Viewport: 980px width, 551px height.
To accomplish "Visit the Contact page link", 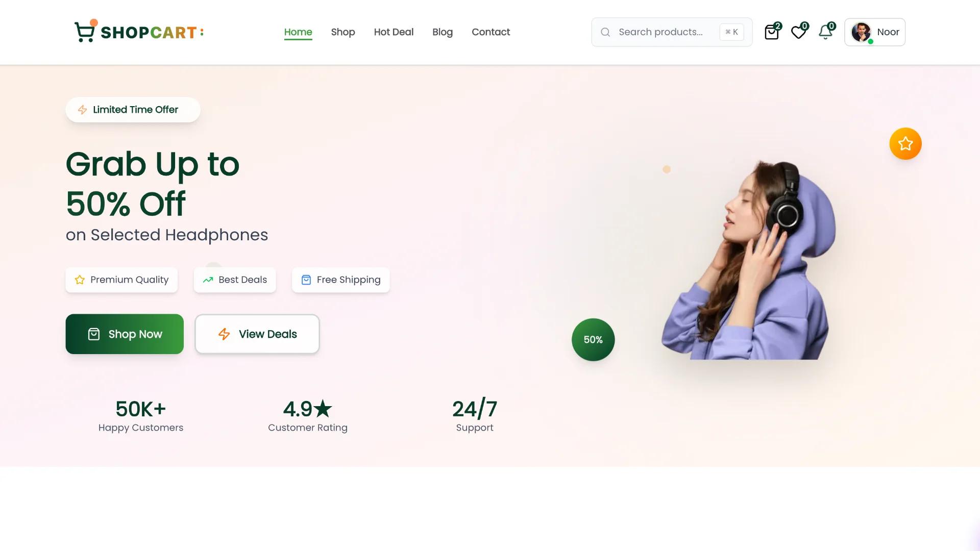I will coord(491,32).
